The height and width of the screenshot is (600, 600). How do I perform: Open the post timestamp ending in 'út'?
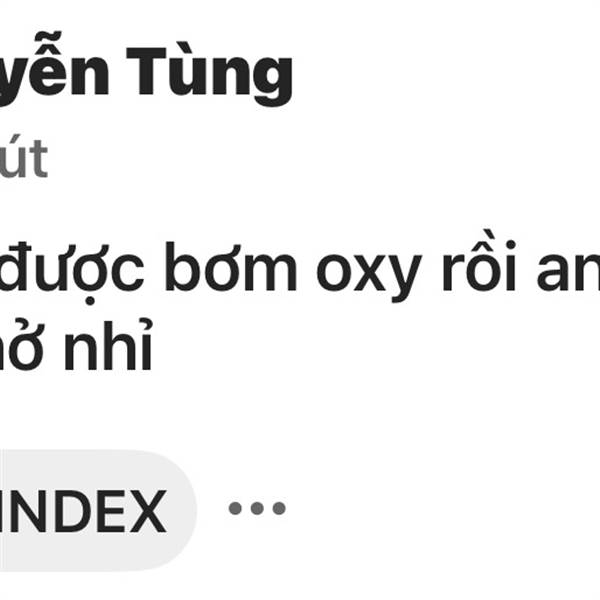(24, 158)
